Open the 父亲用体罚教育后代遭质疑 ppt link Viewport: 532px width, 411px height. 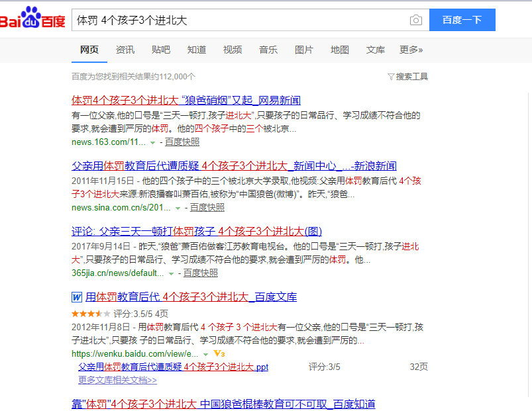(173, 367)
